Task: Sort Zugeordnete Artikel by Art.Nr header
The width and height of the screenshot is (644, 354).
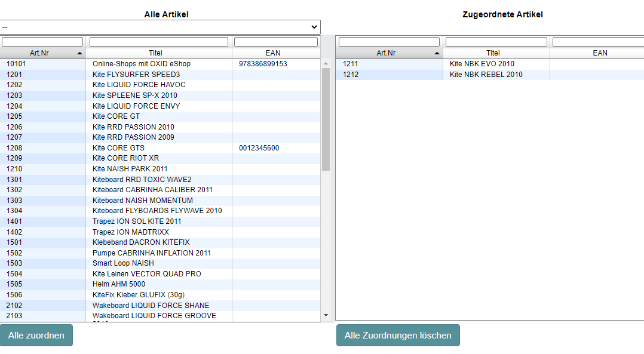Action: (x=389, y=53)
